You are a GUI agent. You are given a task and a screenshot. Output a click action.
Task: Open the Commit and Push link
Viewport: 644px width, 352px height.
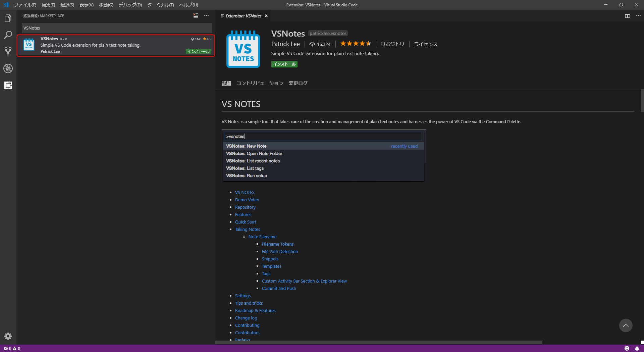279,288
